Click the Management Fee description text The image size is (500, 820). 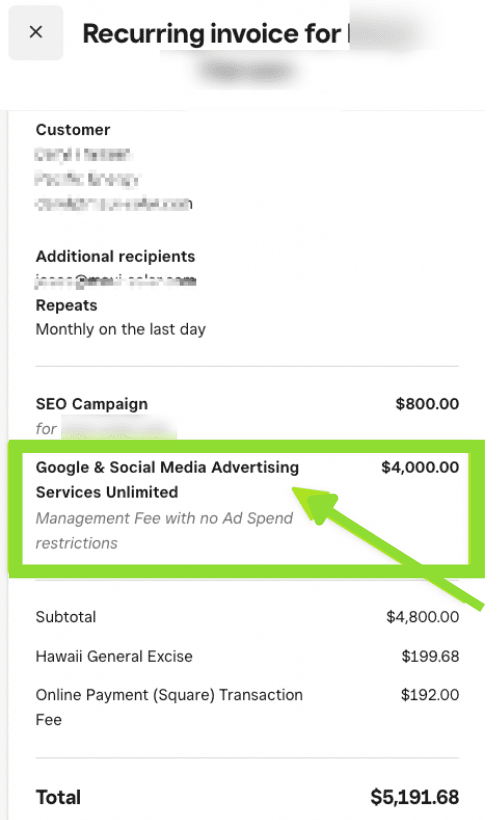pos(164,531)
